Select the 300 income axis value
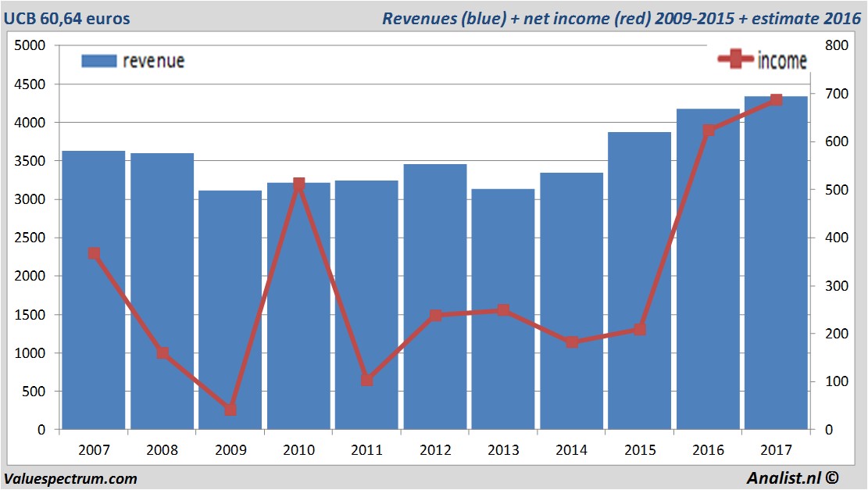868x490 pixels. (837, 286)
